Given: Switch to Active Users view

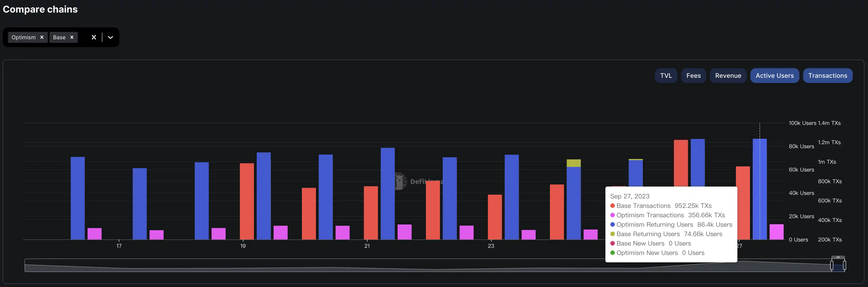Looking at the screenshot, I should click(x=774, y=75).
